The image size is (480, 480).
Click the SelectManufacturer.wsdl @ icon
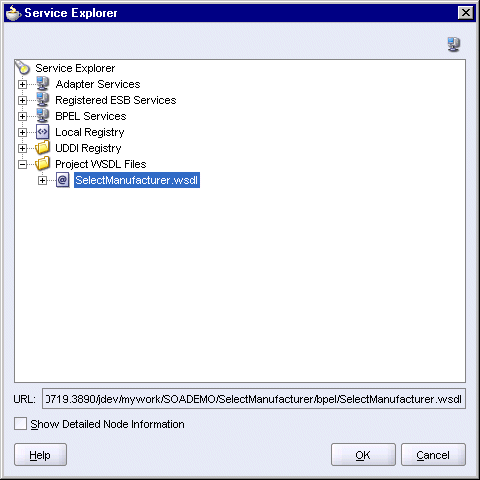[x=63, y=180]
